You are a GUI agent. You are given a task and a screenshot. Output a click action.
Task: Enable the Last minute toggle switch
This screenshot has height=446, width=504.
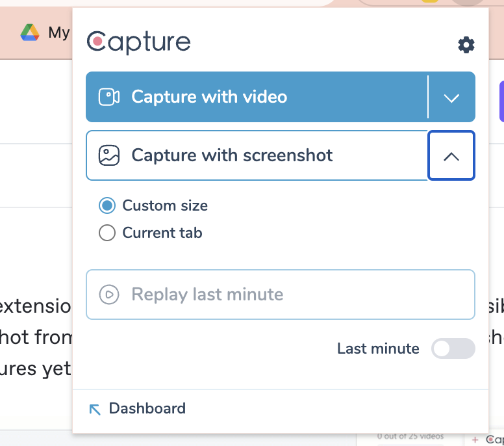pos(453,349)
